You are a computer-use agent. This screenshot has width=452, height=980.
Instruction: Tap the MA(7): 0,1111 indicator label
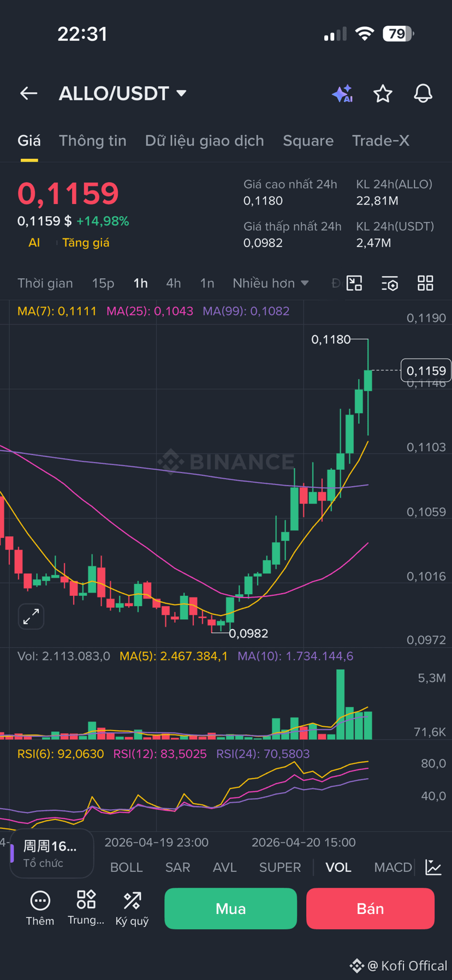tap(57, 311)
